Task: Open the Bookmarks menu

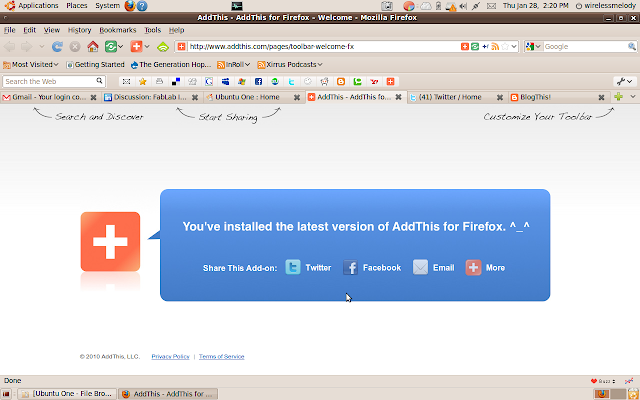Action: [x=118, y=30]
